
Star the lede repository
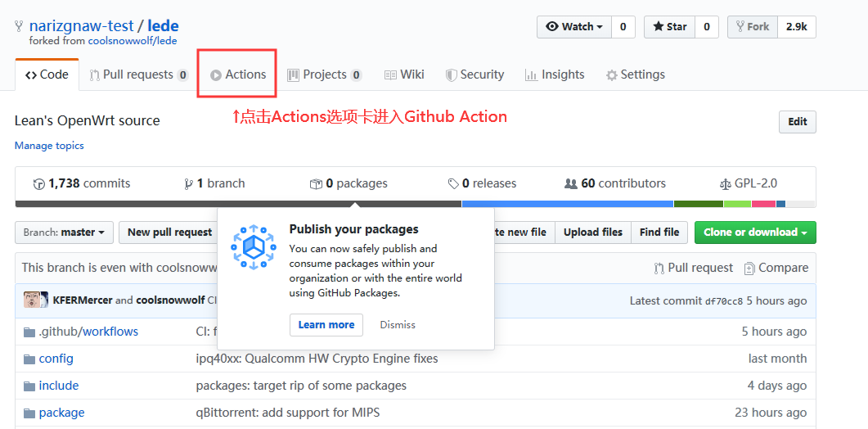pos(669,27)
